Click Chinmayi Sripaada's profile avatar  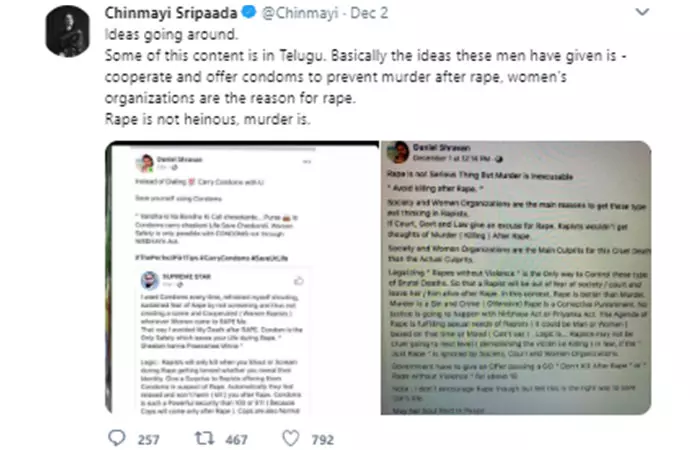pyautogui.click(x=67, y=31)
